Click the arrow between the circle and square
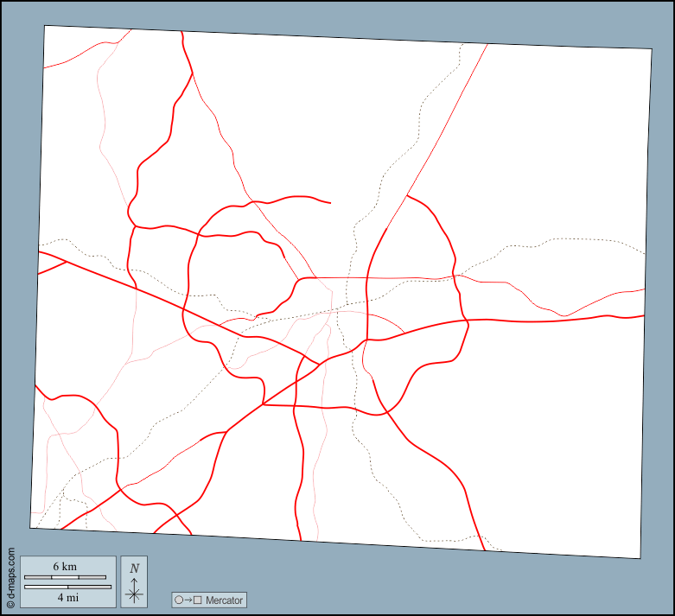This screenshot has width=675, height=616. coord(188,600)
